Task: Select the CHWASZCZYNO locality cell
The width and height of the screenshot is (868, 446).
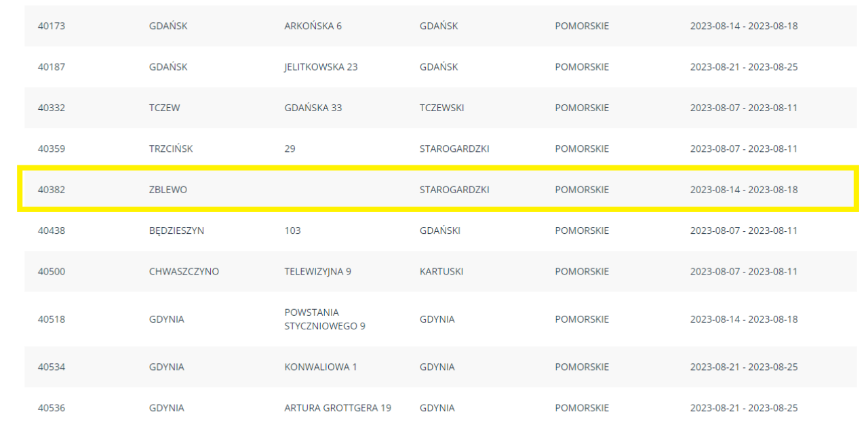Action: [184, 272]
